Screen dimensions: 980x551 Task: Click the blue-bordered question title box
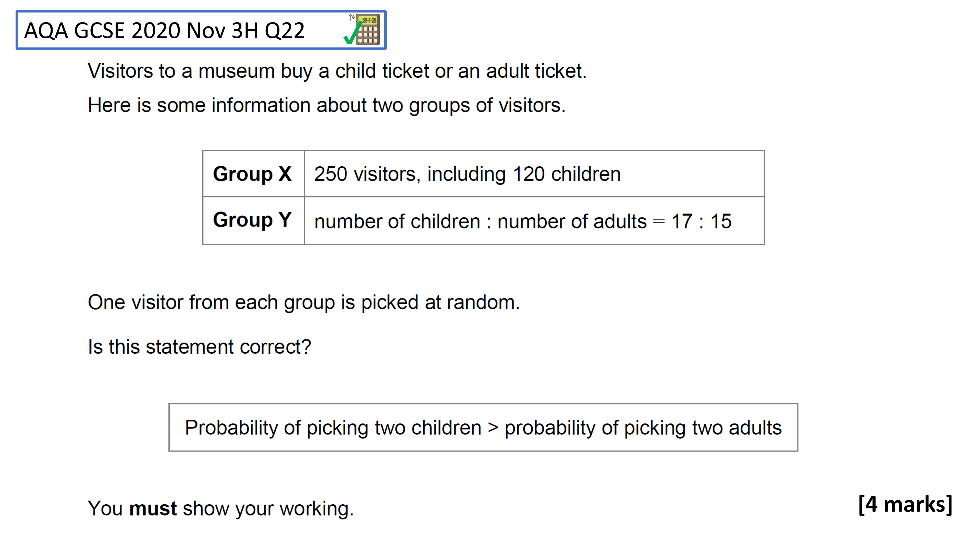click(201, 30)
